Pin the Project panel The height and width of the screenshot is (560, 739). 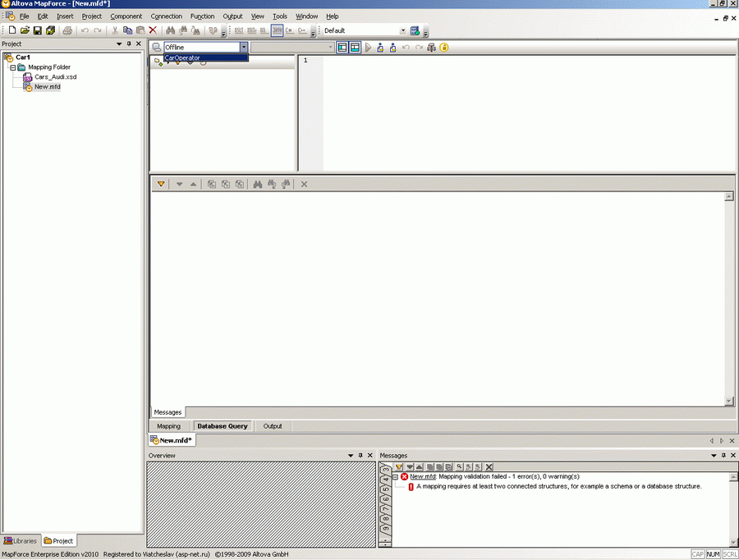coord(129,44)
